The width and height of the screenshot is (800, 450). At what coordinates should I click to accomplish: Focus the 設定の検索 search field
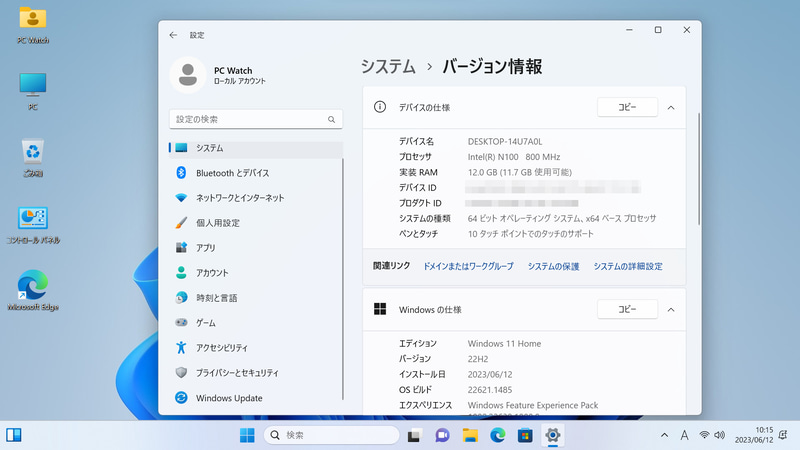point(256,119)
